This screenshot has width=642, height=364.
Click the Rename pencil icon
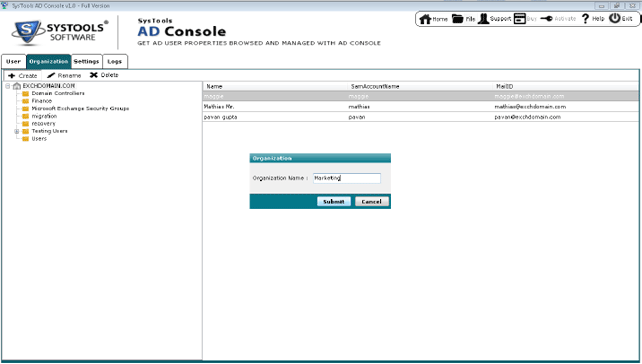pos(51,75)
